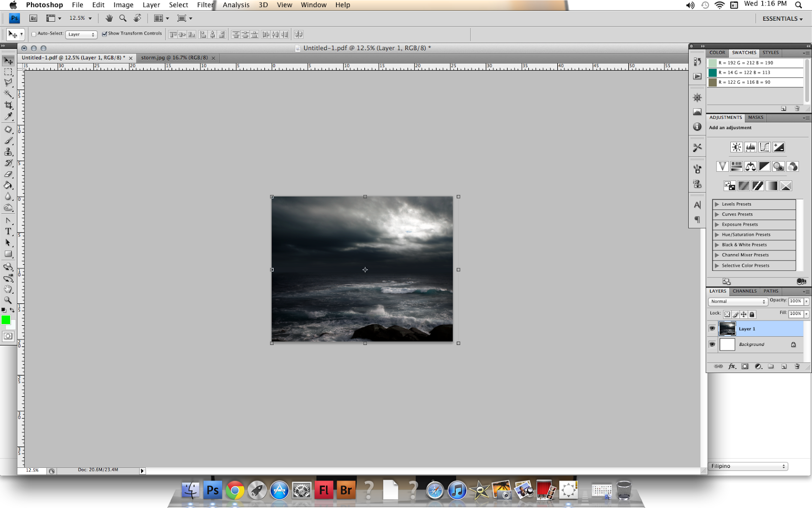Open the Opacity slider dropdown arrow
Viewport: 812px width, 508px height.
pyautogui.click(x=806, y=301)
